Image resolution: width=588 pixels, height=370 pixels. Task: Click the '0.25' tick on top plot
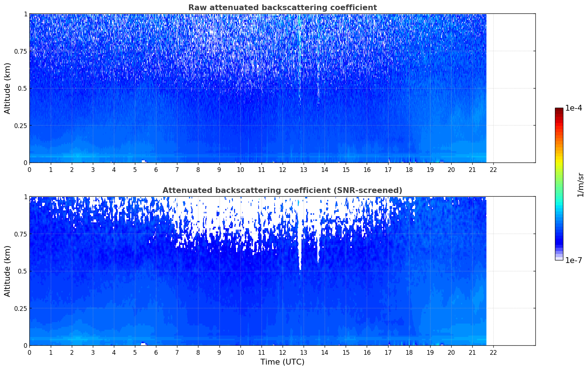(x=20, y=126)
